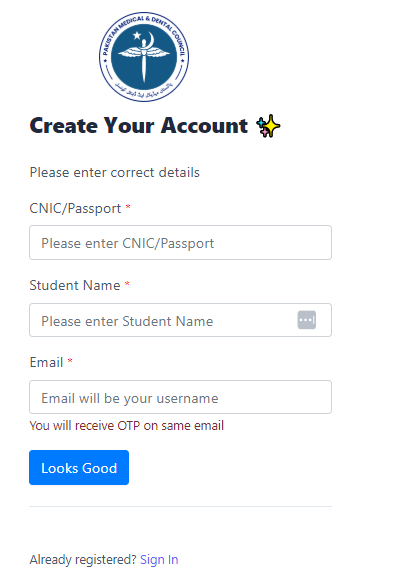Click the autofill icon in Student Name field
This screenshot has height=583, width=393.
click(x=307, y=320)
